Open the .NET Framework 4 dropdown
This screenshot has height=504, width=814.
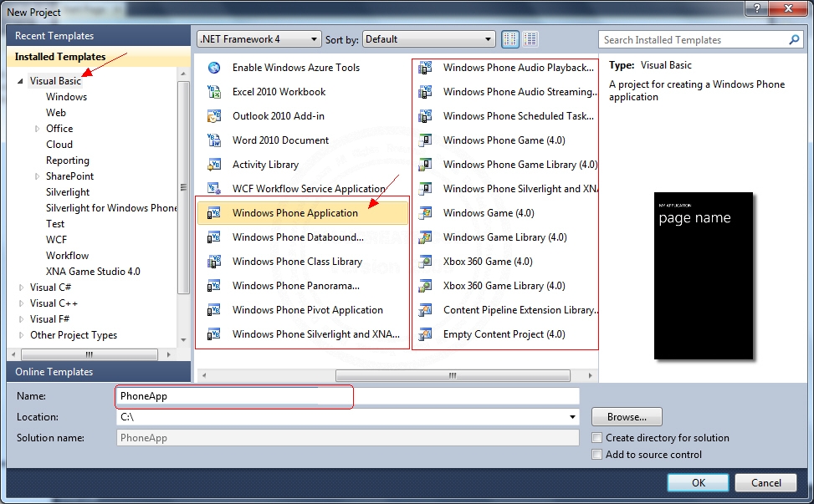pyautogui.click(x=259, y=39)
